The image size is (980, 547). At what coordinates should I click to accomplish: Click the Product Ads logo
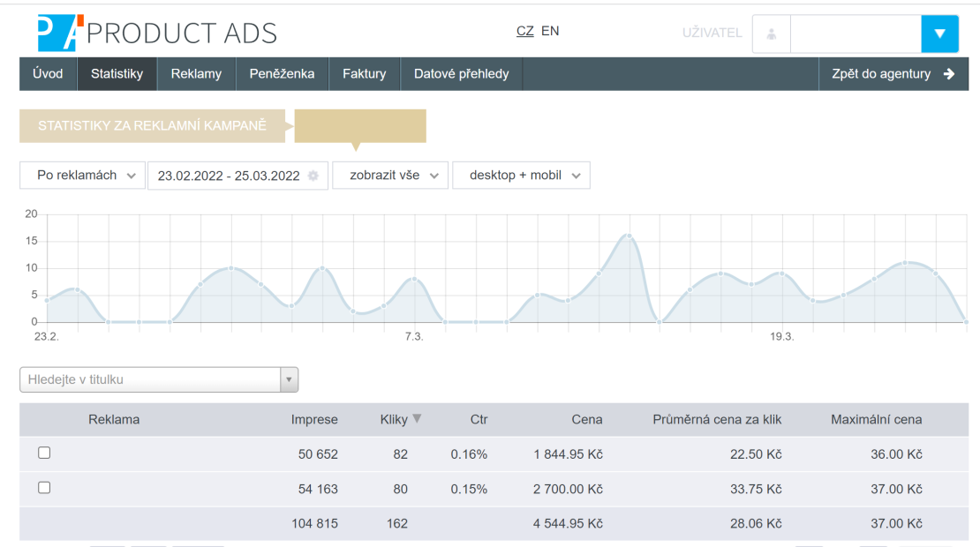(x=157, y=34)
